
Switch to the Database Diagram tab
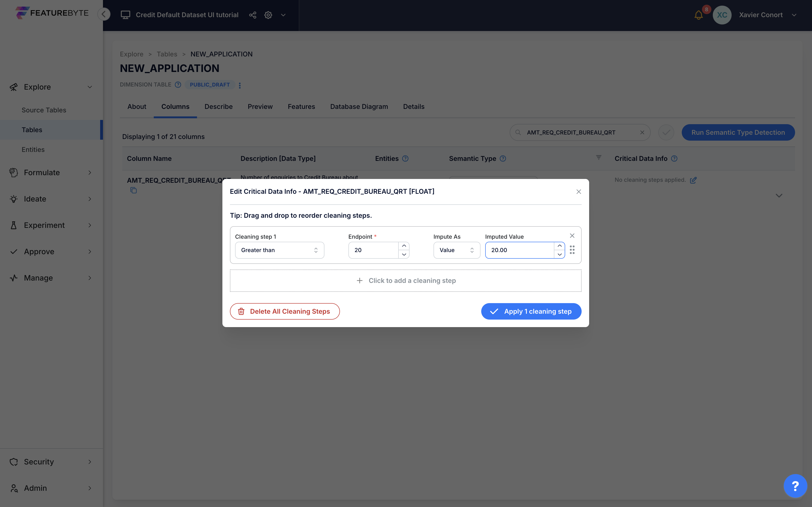[x=359, y=106]
